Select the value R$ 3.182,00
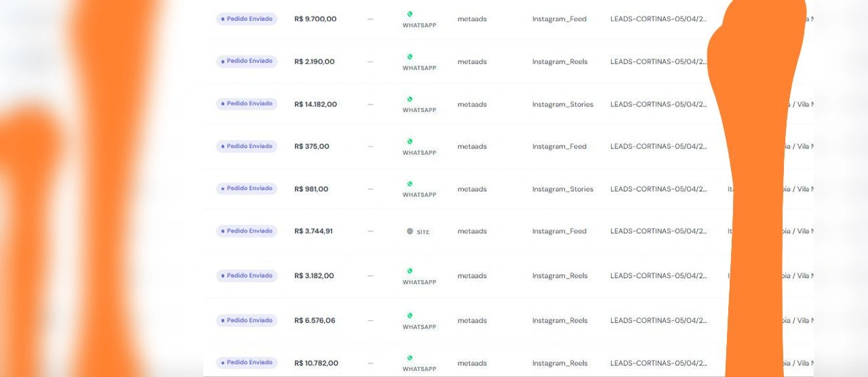Screen dimensions: 868x377 pos(315,276)
